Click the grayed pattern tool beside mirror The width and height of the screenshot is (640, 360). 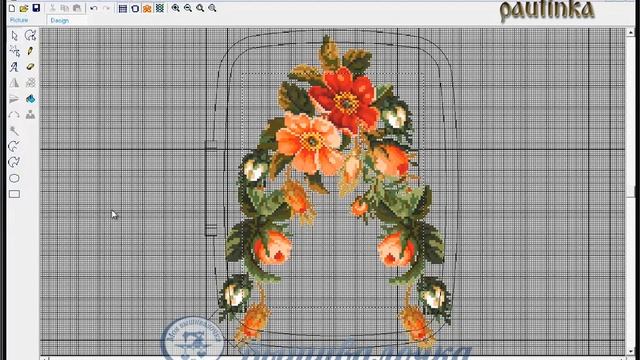[x=30, y=83]
